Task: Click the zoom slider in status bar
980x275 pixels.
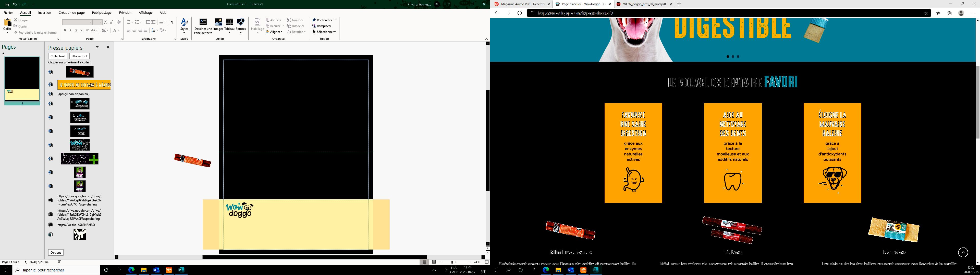Action: coord(452,262)
